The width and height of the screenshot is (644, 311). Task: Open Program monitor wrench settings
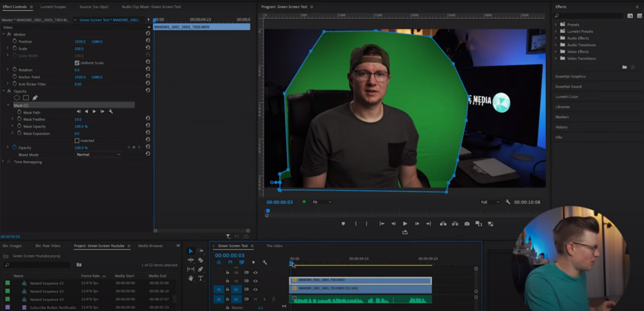point(508,202)
